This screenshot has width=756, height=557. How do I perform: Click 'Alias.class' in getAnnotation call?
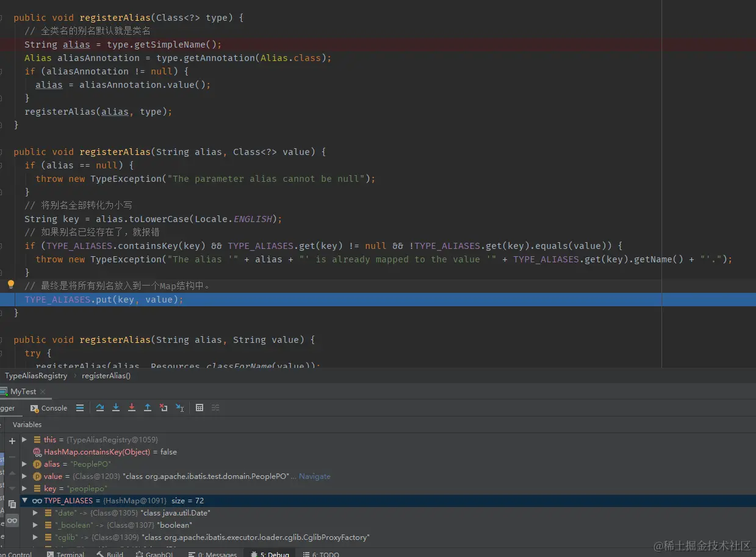(x=290, y=58)
